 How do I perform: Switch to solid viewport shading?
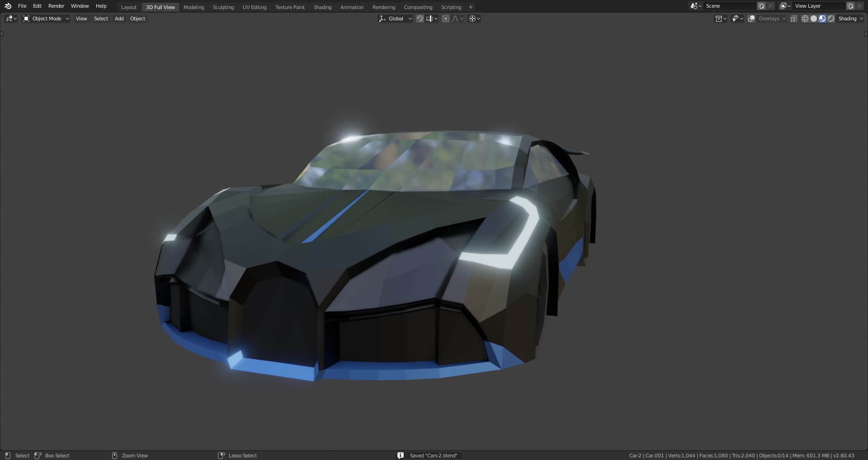tap(814, 19)
